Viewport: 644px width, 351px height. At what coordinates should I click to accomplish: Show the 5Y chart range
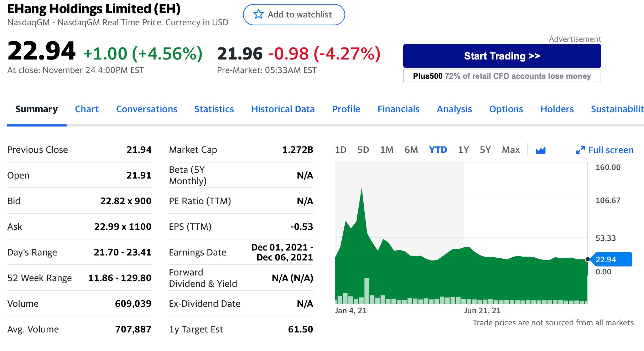pos(485,150)
